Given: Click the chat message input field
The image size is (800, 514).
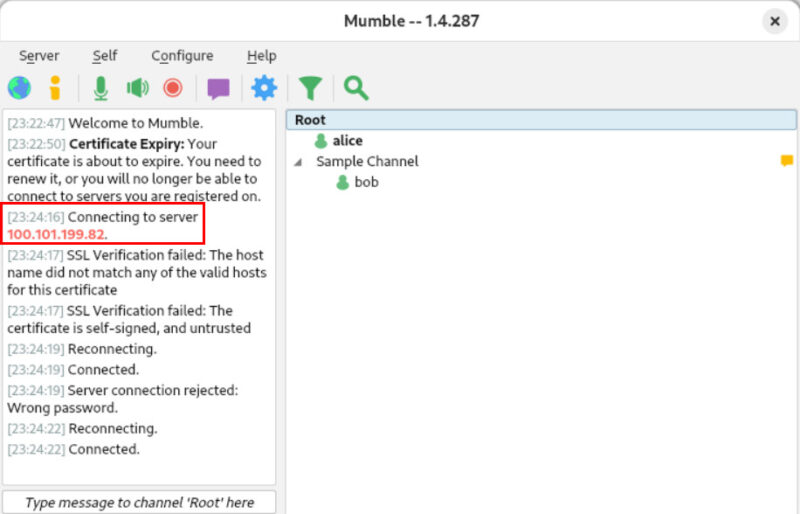Looking at the screenshot, I should tap(139, 502).
